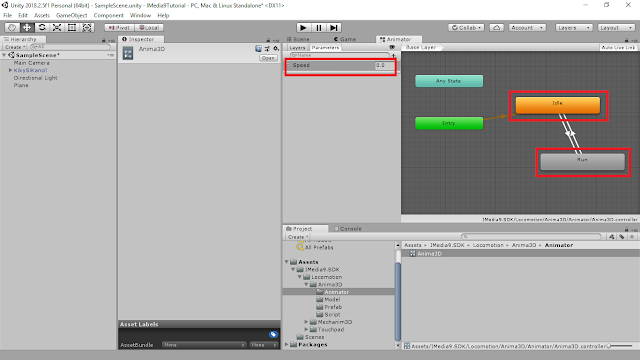The height and width of the screenshot is (360, 640).
Task: Click the Play button
Action: [x=303, y=27]
